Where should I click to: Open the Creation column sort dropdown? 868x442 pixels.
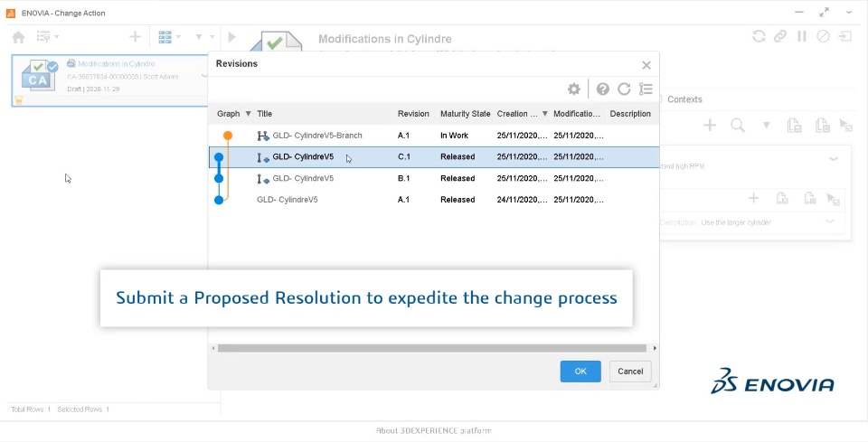pyautogui.click(x=544, y=114)
